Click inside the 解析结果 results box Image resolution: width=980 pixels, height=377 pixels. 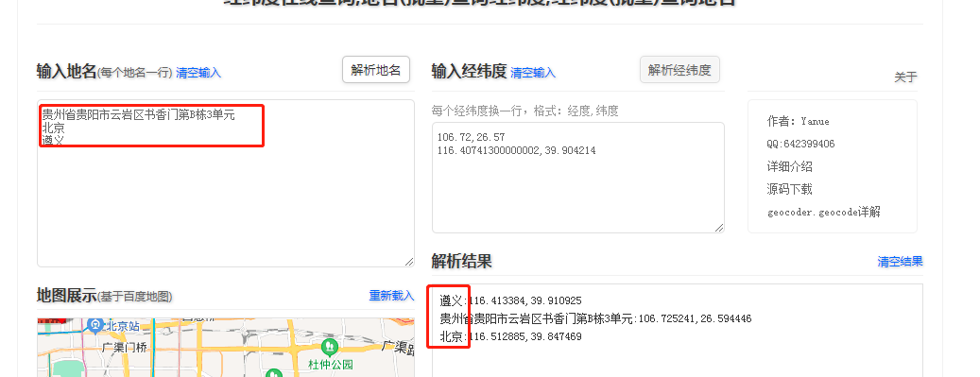point(677,331)
